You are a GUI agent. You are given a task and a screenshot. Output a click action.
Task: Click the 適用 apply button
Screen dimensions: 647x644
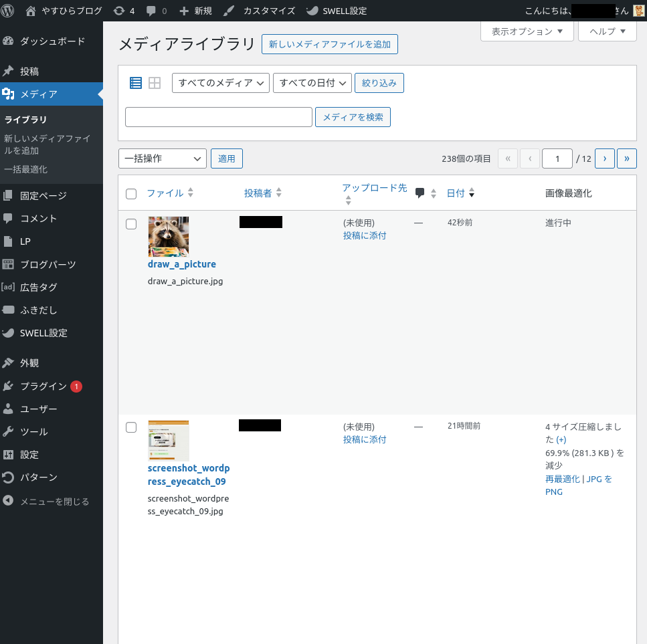pos(227,158)
